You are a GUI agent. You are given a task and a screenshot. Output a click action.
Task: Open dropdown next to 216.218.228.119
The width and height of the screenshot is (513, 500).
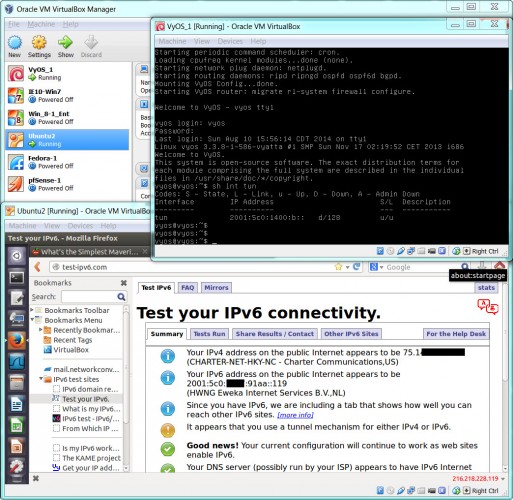(x=503, y=479)
